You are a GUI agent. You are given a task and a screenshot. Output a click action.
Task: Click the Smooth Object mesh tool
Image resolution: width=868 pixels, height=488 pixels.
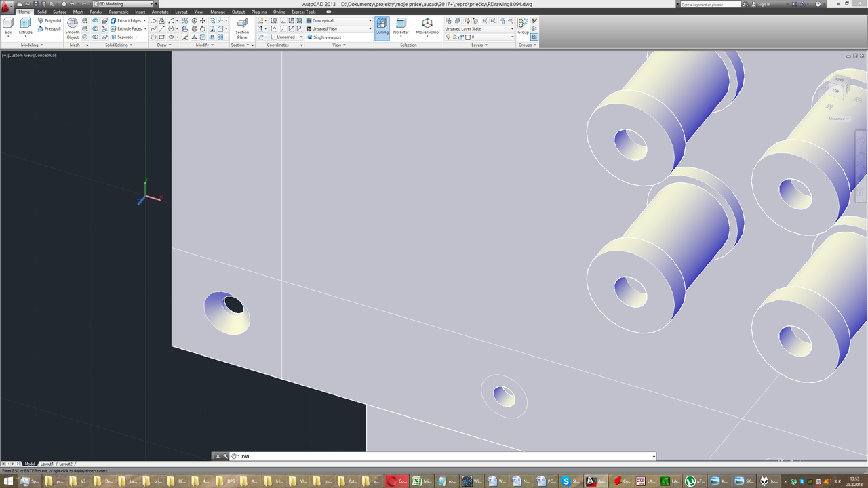click(73, 29)
